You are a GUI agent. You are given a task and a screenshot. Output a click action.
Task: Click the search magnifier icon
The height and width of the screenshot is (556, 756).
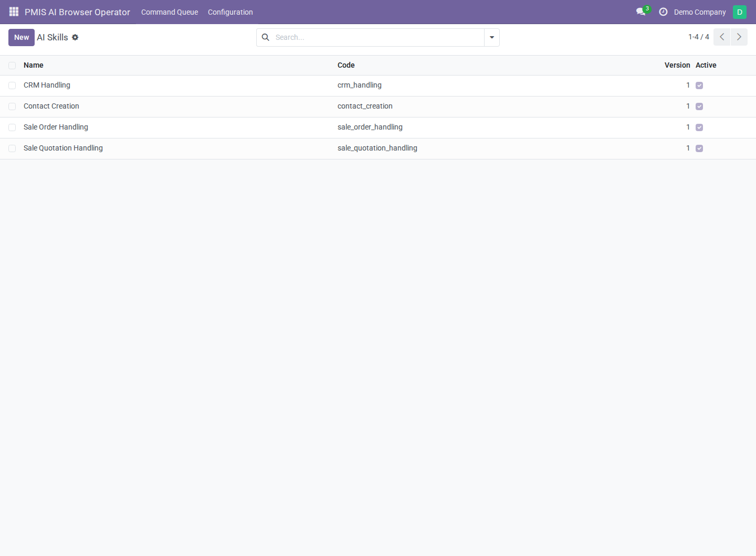pos(266,37)
